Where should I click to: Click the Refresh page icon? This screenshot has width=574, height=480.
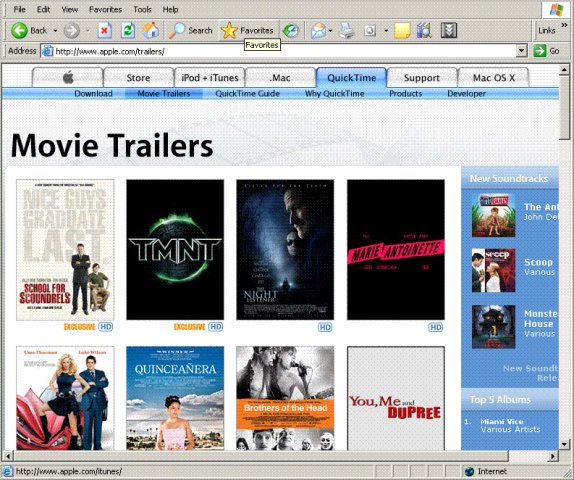click(128, 30)
